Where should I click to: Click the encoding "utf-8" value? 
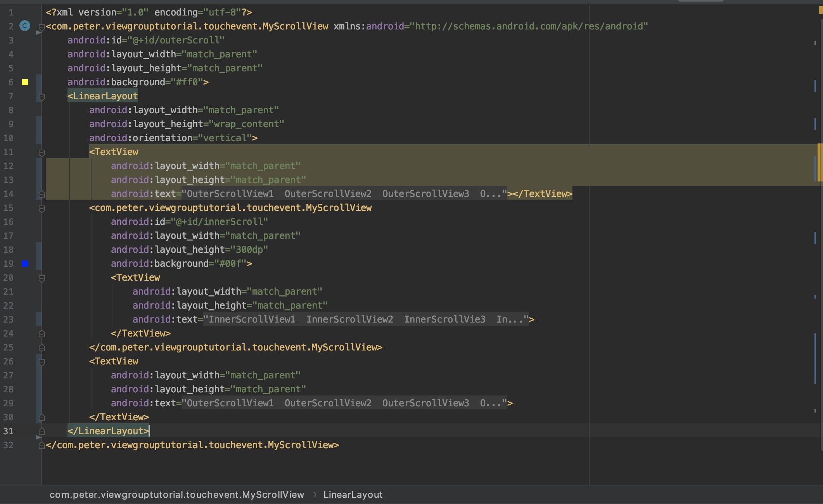pos(222,12)
